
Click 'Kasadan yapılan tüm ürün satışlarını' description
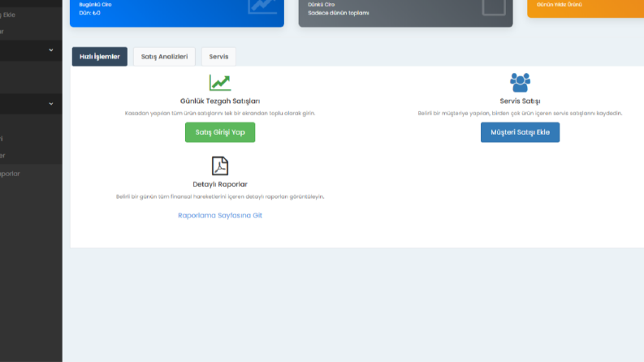tap(220, 114)
